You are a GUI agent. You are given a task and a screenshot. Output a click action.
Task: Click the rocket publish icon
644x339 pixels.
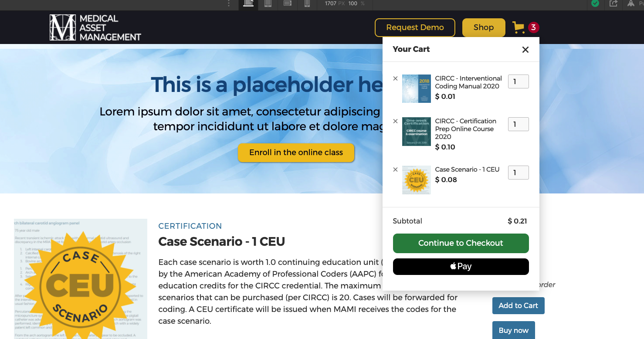pos(630,3)
